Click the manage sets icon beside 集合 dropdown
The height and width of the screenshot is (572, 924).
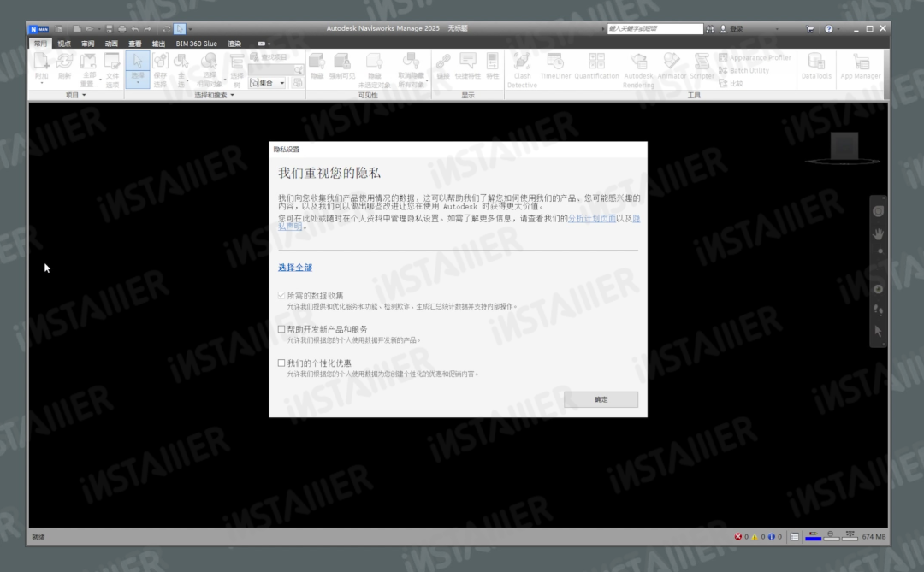[x=298, y=82]
